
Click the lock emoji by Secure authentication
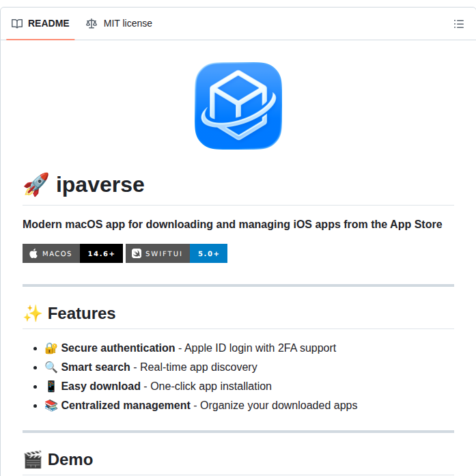(x=51, y=348)
